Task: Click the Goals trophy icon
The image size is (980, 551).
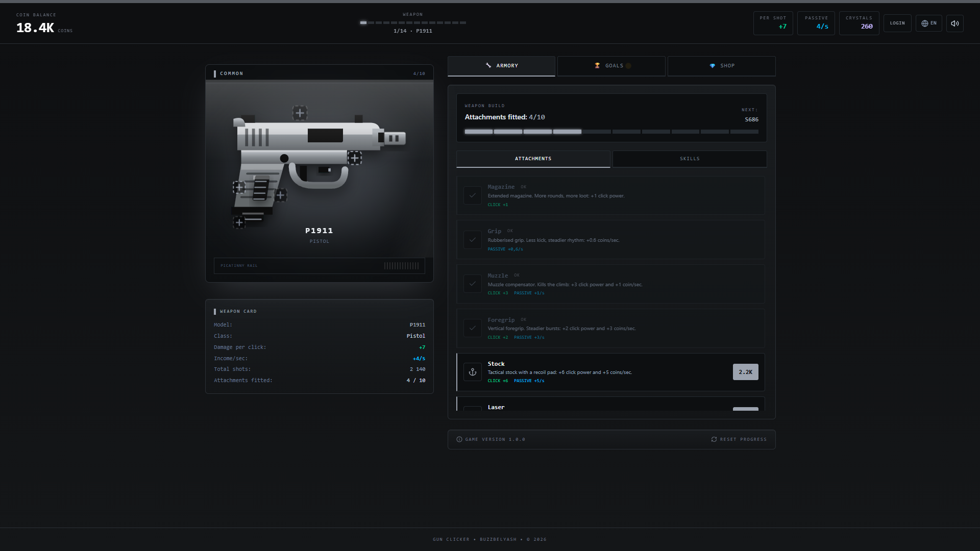Action: pos(597,65)
